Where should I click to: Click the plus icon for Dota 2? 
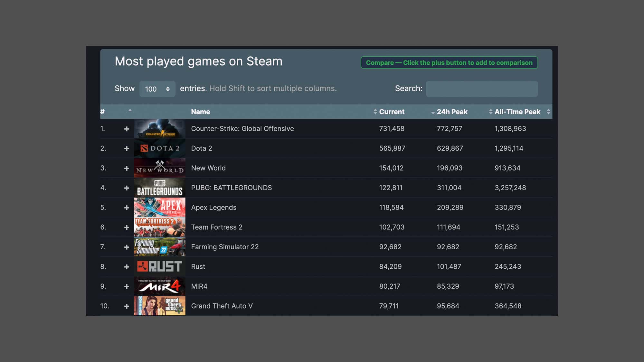coord(127,148)
